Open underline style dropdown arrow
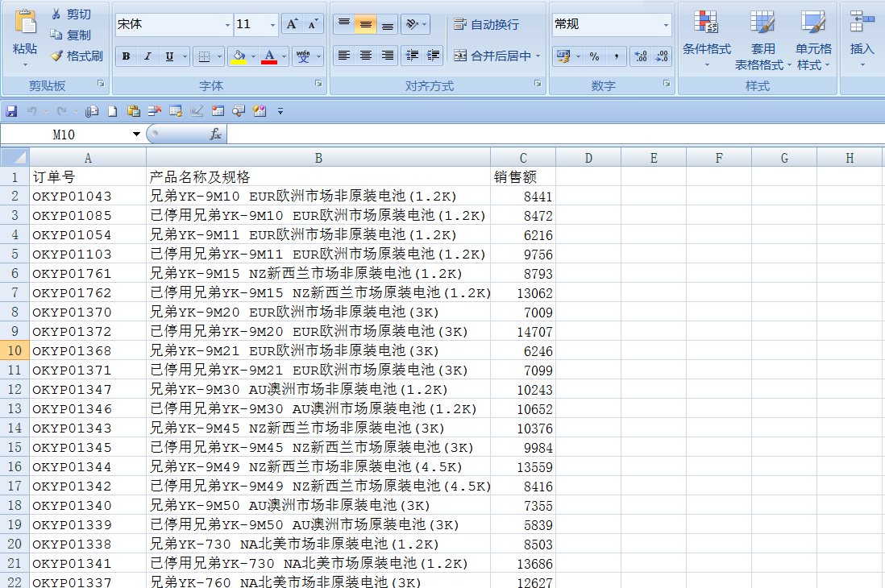The width and height of the screenshot is (885, 588). pos(185,56)
